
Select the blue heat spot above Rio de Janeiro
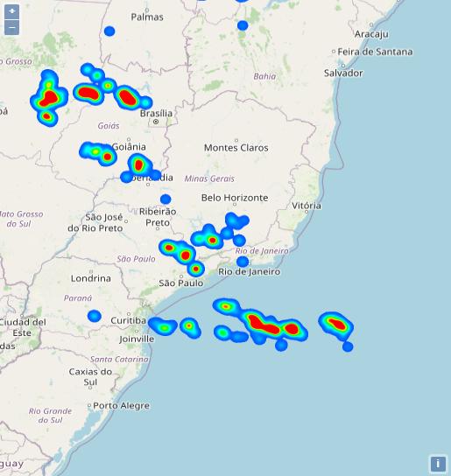tap(243, 262)
